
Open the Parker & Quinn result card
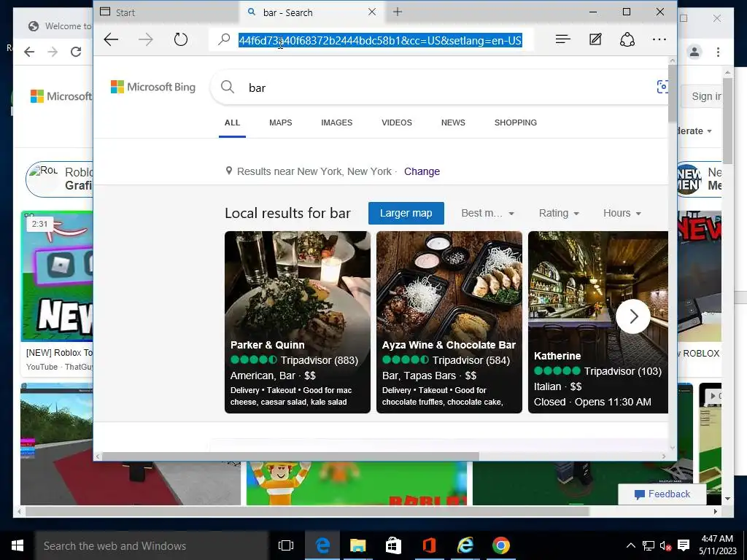click(298, 322)
